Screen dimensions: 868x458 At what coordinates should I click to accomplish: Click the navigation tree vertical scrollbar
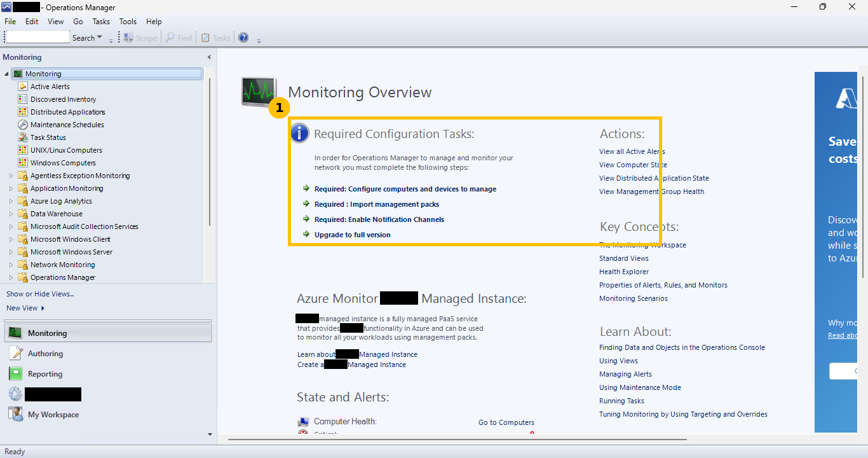tap(210, 153)
